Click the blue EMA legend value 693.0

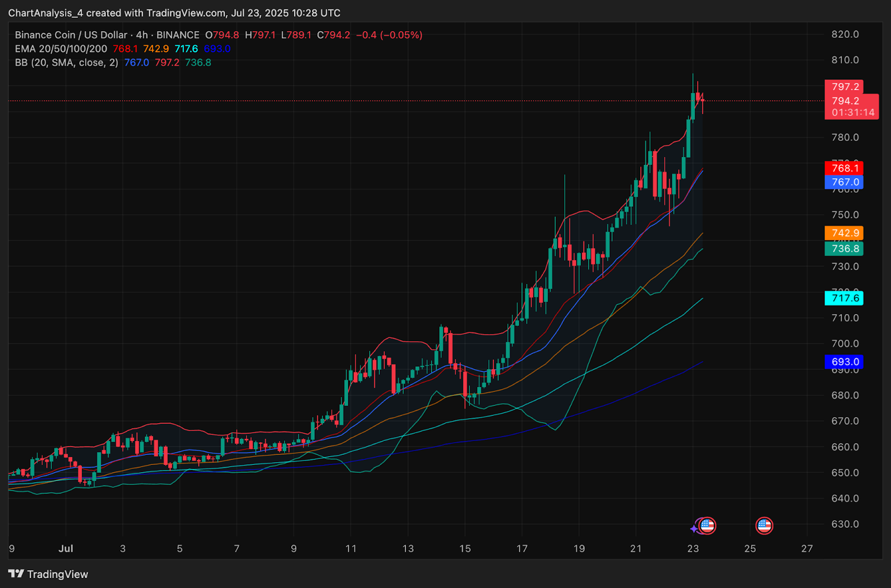tap(217, 49)
